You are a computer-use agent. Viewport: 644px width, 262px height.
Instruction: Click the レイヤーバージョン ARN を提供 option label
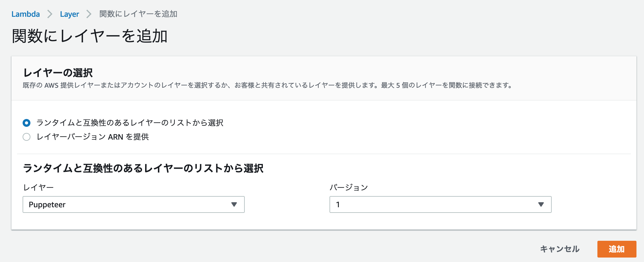pos(93,137)
